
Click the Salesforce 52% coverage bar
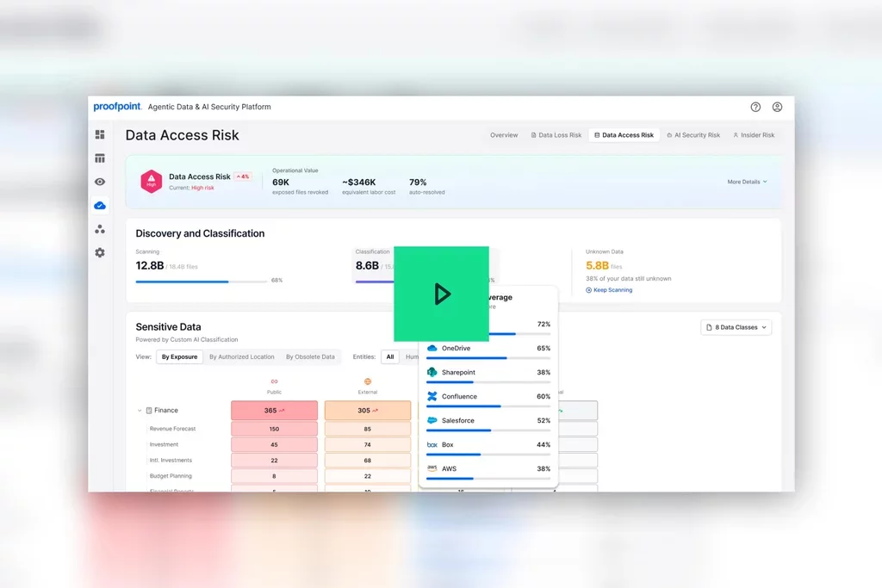tap(488, 430)
